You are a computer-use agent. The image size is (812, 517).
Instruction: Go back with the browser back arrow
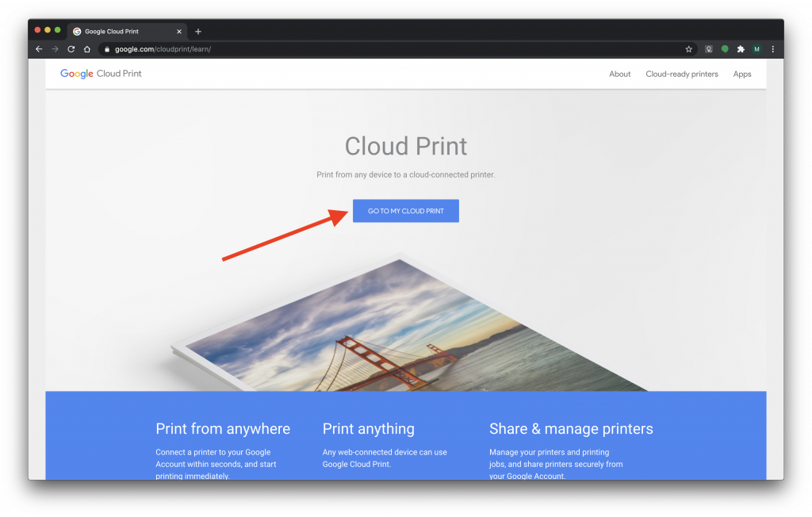39,49
